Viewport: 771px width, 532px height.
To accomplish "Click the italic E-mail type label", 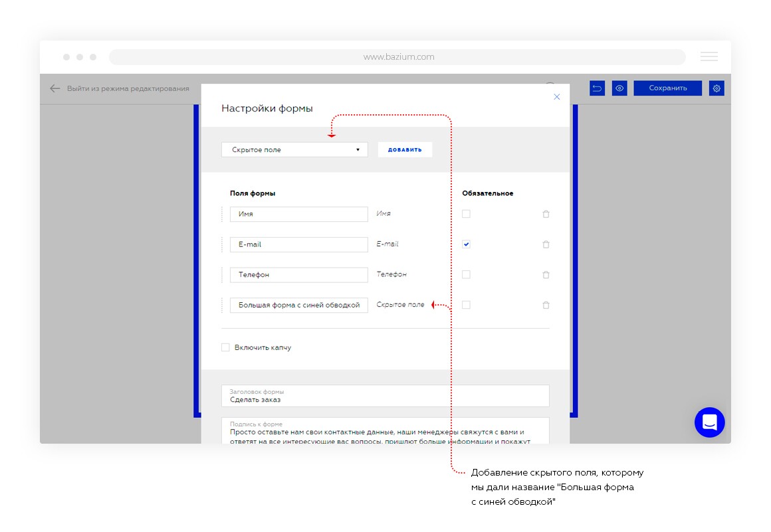I will point(387,244).
